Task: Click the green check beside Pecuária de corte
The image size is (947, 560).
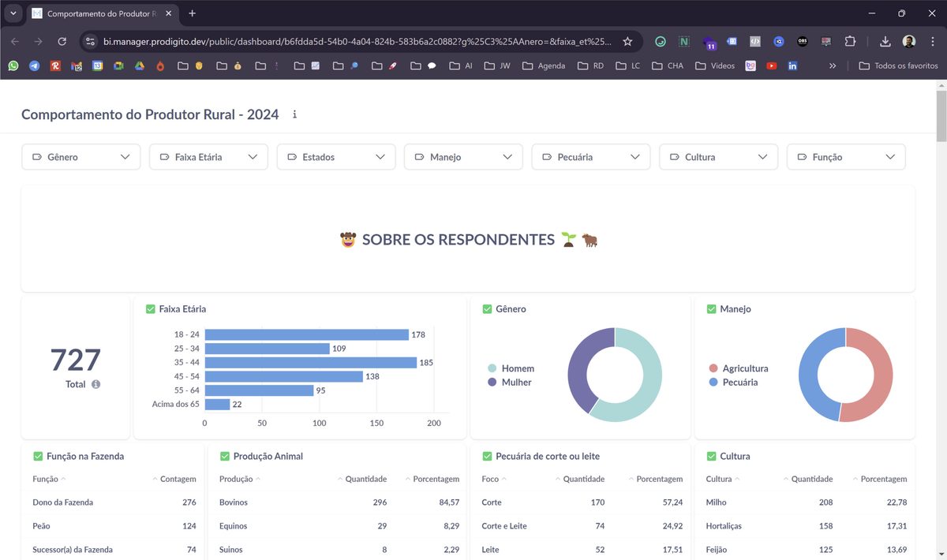Action: (x=487, y=456)
